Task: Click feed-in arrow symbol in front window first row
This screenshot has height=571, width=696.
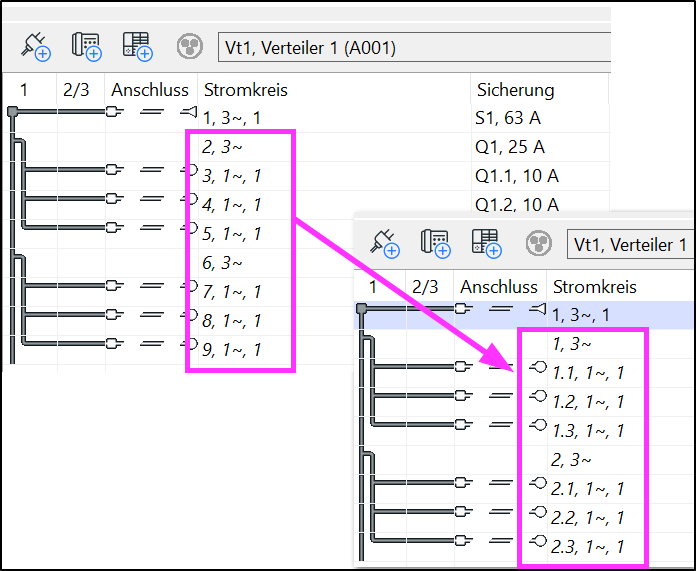Action: click(538, 308)
